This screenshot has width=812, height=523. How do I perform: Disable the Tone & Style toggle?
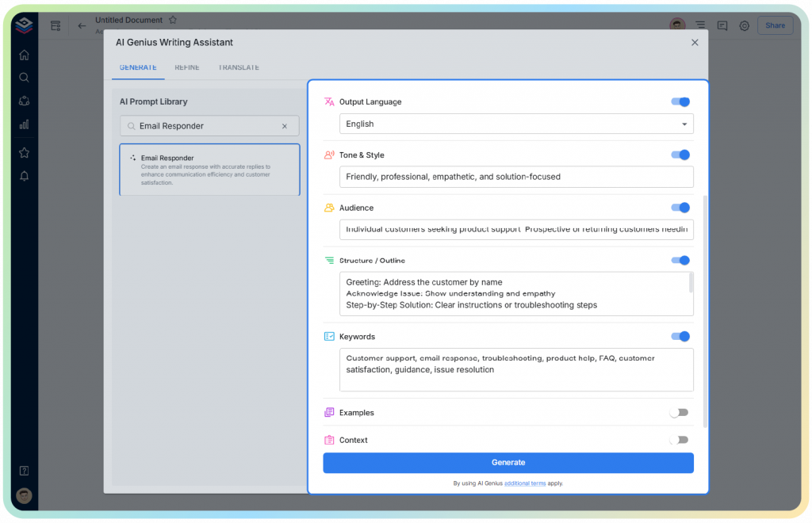click(x=680, y=155)
